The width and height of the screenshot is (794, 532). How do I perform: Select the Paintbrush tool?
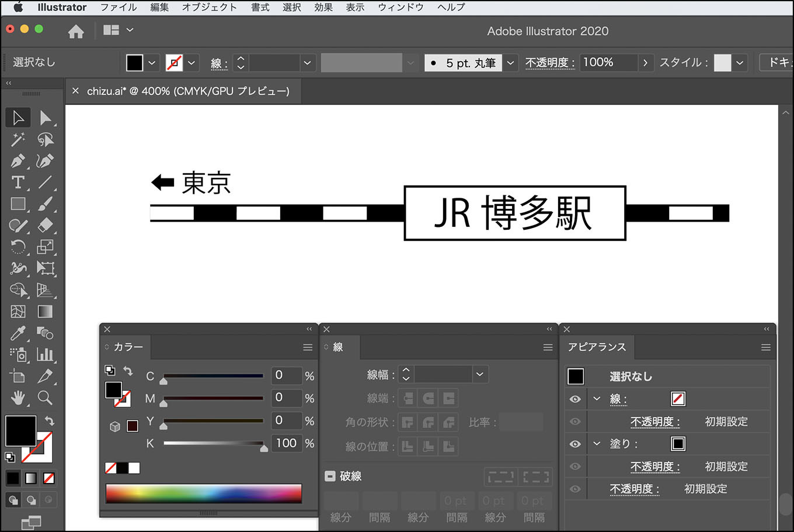[x=46, y=204]
